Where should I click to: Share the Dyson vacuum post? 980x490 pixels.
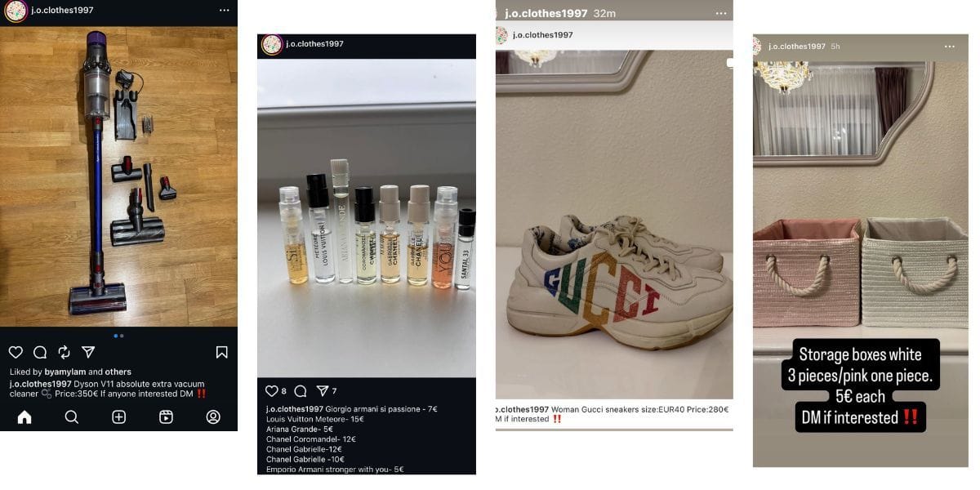(x=88, y=352)
